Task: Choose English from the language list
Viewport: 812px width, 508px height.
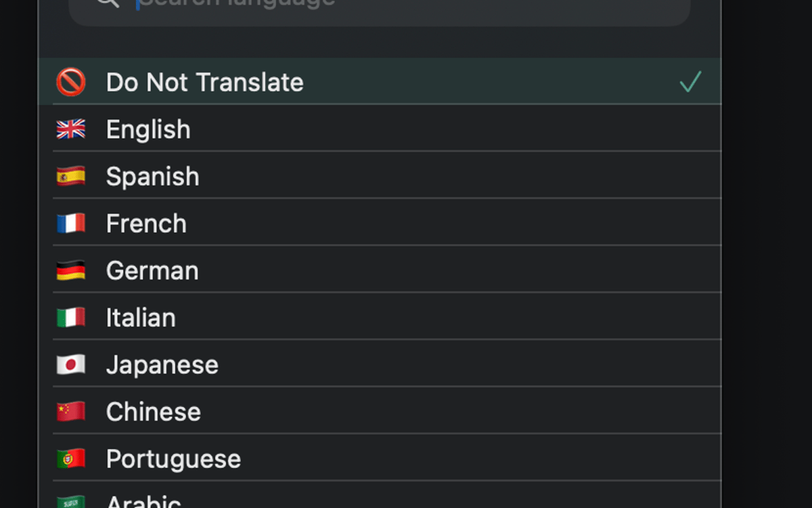Action: (x=148, y=129)
